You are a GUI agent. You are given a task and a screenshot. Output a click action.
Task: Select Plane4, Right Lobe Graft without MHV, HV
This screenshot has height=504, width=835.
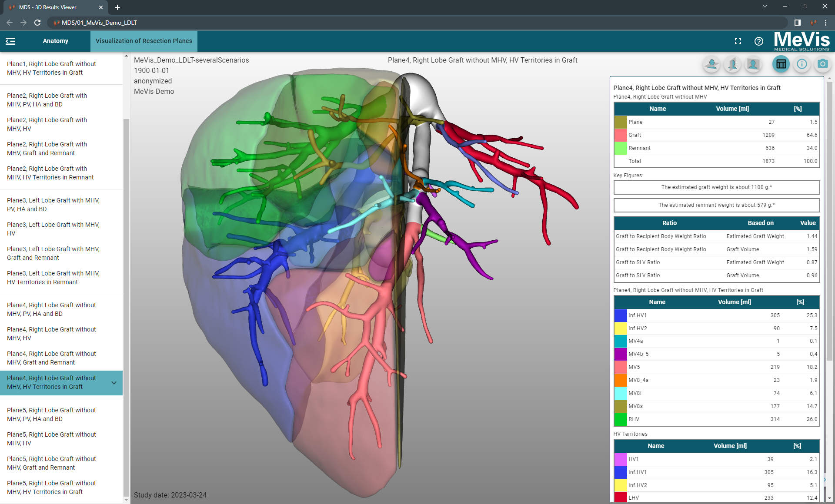click(61, 334)
